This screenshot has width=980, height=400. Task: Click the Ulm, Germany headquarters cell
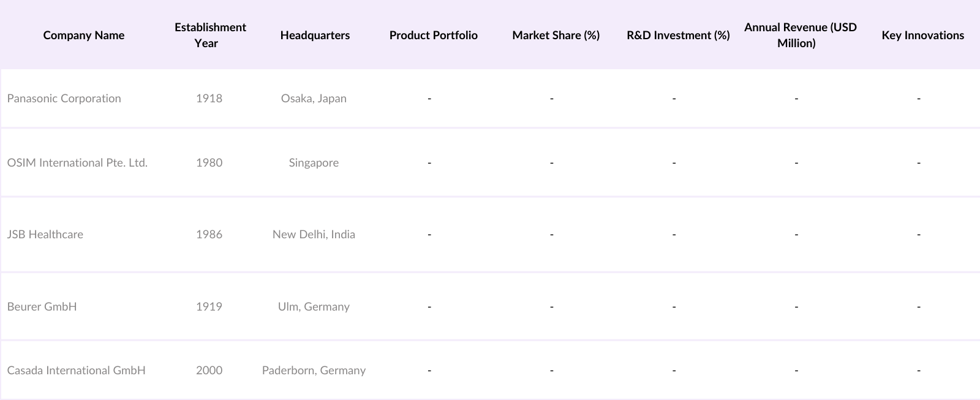314,306
